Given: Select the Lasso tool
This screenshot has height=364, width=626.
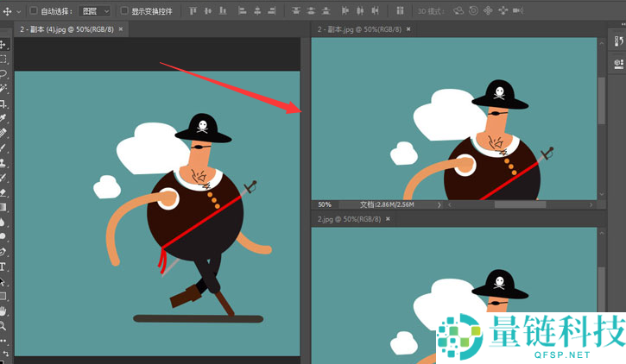Looking at the screenshot, I should tap(4, 73).
